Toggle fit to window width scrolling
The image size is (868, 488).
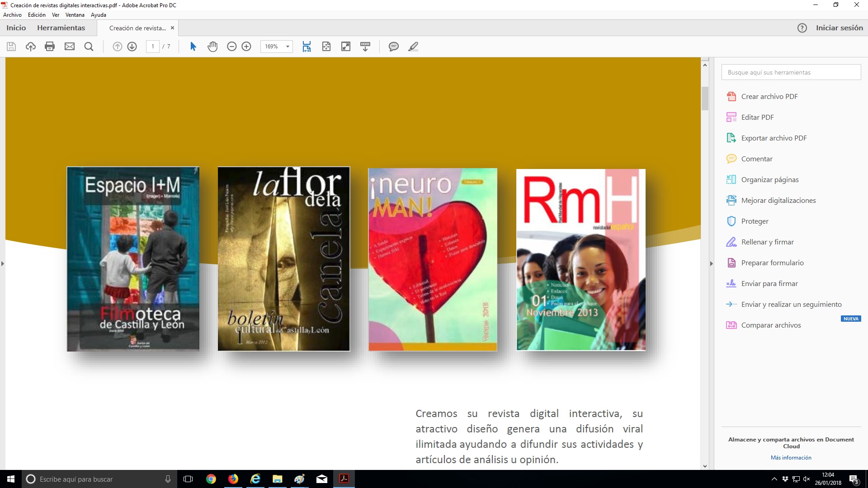click(307, 47)
